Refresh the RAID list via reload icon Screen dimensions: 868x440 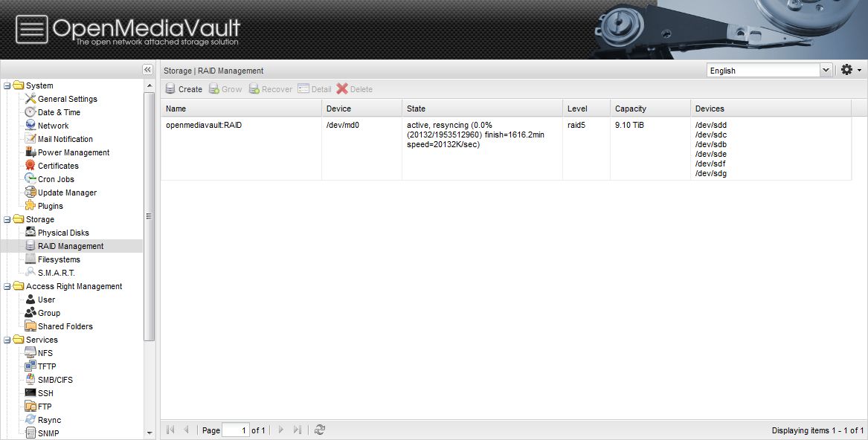pos(319,430)
